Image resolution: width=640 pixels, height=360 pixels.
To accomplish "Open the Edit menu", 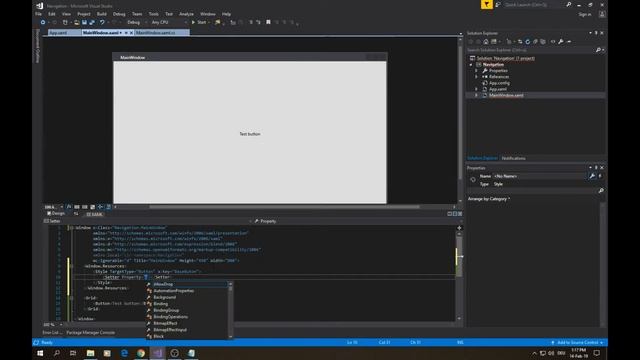I will (52, 14).
